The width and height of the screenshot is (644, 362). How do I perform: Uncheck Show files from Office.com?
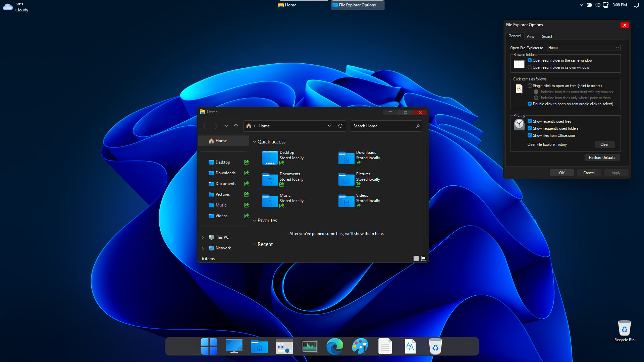click(530, 135)
